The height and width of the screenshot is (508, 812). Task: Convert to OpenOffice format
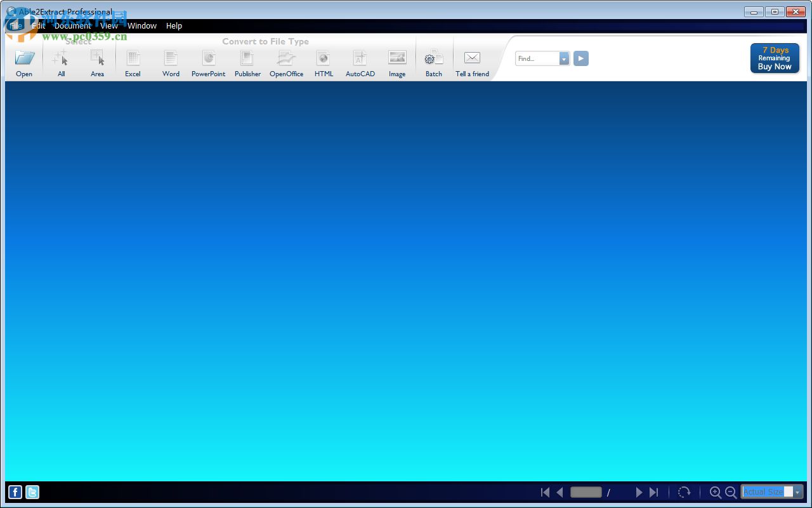click(x=286, y=58)
